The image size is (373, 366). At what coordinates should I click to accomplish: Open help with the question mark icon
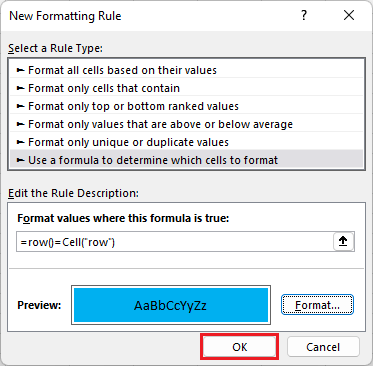(x=304, y=15)
